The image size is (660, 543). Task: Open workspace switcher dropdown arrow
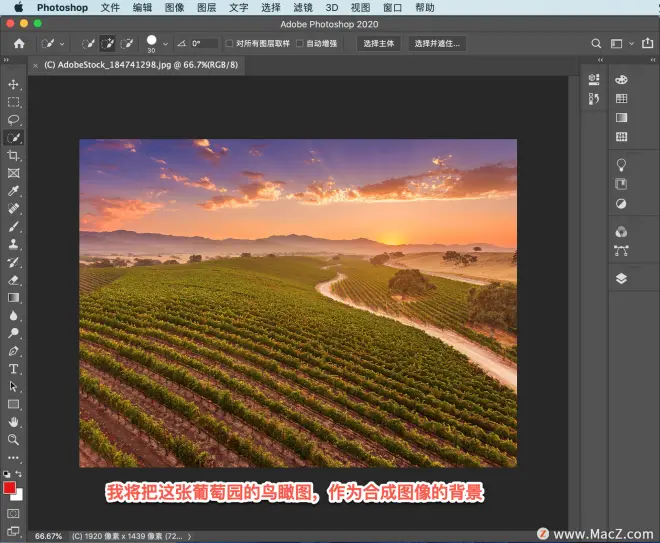click(631, 43)
